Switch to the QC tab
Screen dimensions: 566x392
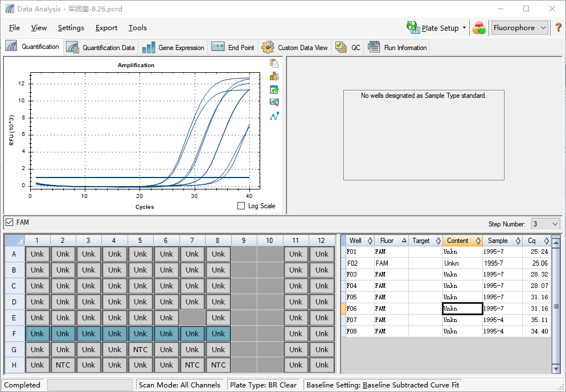point(347,48)
